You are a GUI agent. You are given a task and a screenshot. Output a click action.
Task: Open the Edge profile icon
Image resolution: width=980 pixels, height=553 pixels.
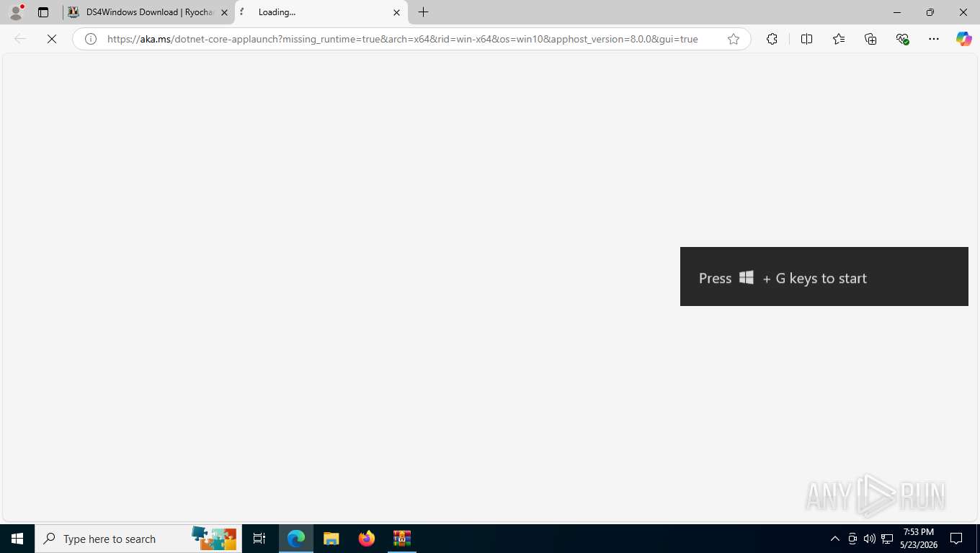coord(16,12)
